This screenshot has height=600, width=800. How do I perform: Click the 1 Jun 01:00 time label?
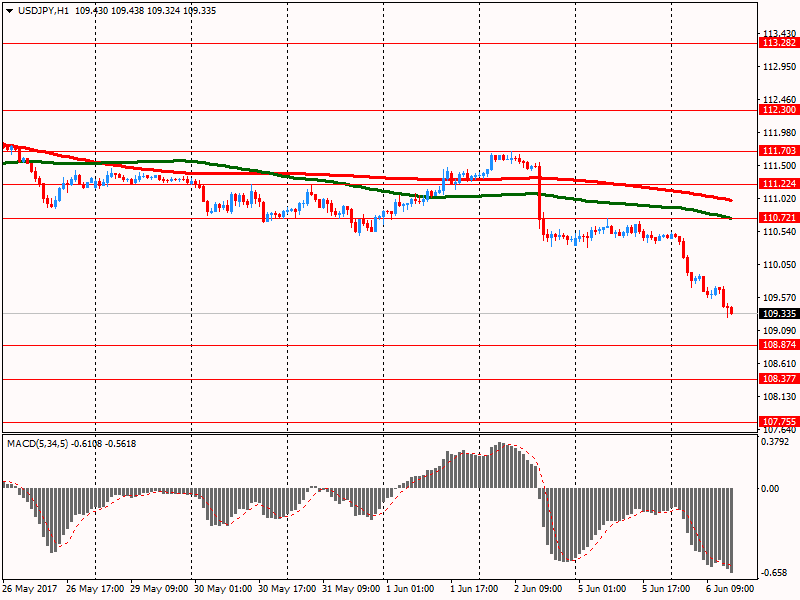410,589
